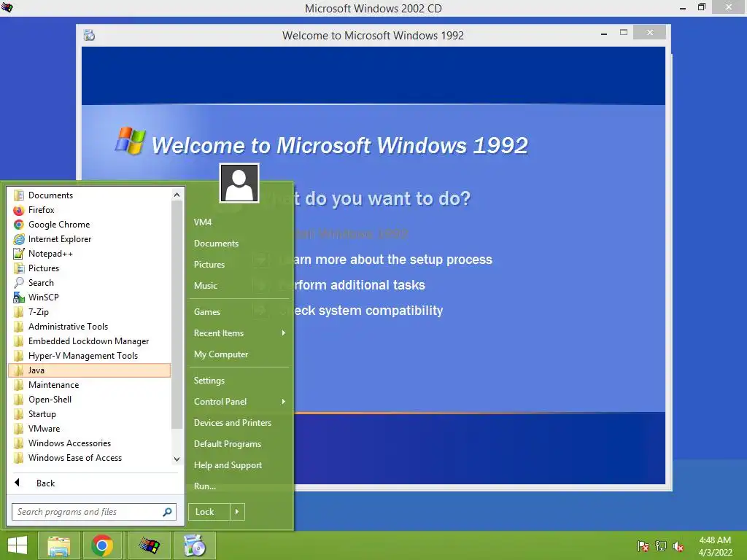Click Check system compatibility link
Image resolution: width=747 pixels, height=560 pixels.
click(362, 311)
